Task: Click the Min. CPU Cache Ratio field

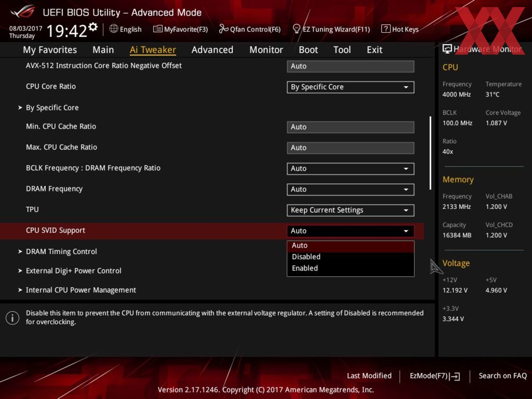Action: click(350, 127)
